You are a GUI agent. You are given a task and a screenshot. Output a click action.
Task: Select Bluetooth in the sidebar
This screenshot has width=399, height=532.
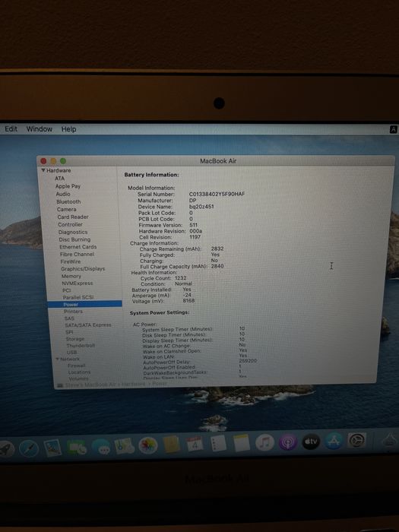click(x=68, y=201)
